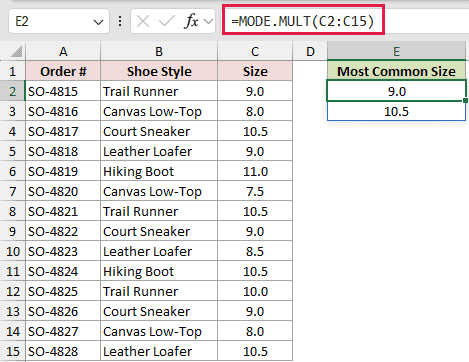Click size 8.5 in row 10
This screenshot has width=469, height=362.
[255, 251]
